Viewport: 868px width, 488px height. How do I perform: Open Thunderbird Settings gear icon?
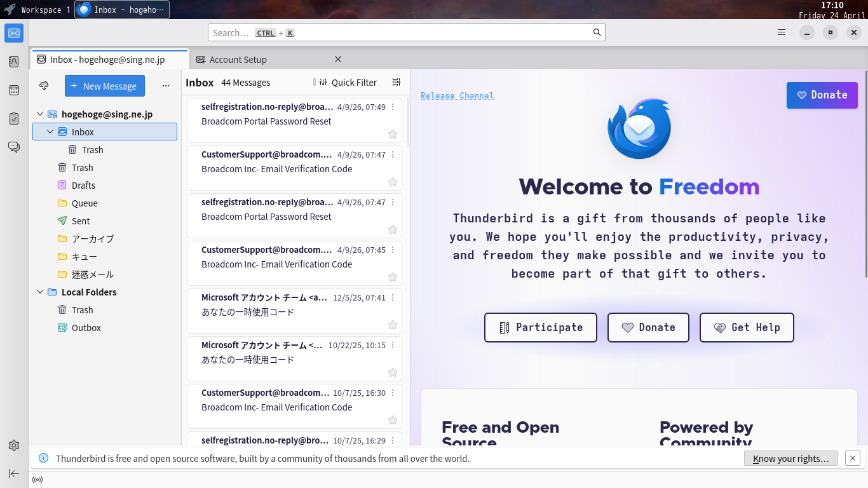click(x=14, y=445)
